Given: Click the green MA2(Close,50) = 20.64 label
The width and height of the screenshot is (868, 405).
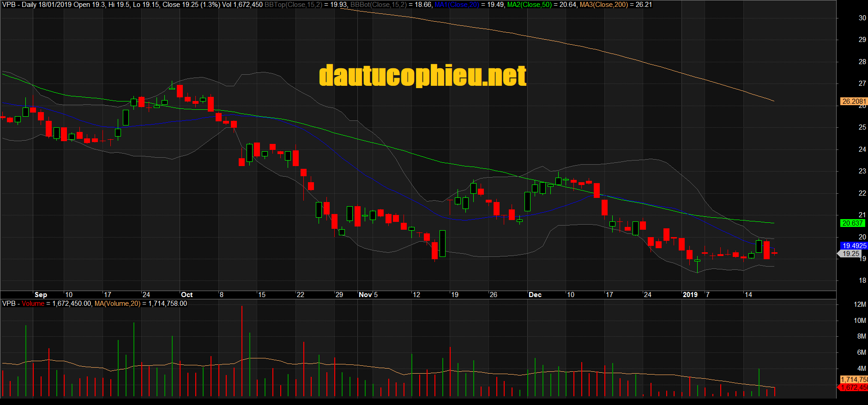Looking at the screenshot, I should point(542,5).
